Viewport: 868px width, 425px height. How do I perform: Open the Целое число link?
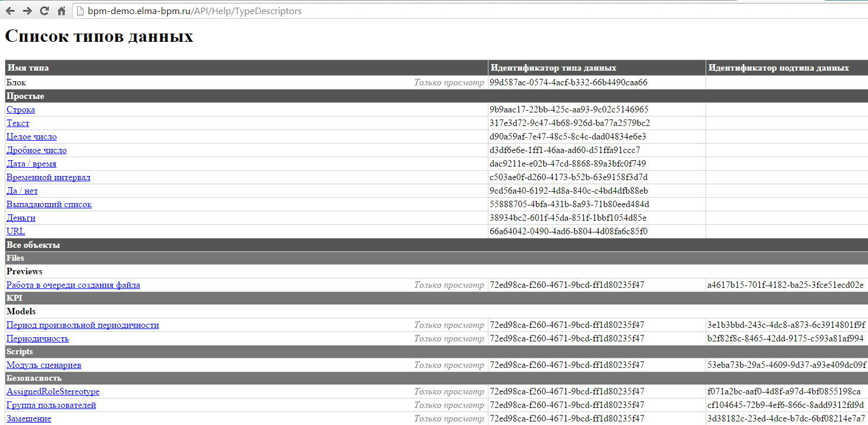click(x=31, y=137)
